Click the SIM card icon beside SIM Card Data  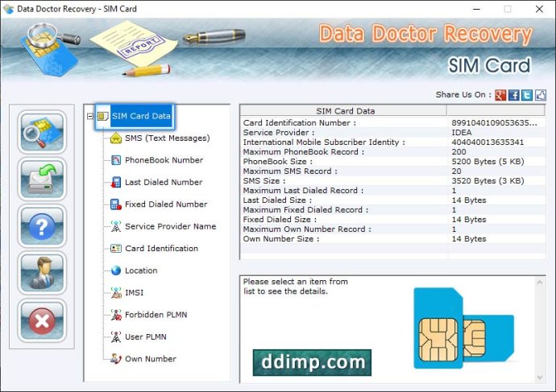pos(103,116)
